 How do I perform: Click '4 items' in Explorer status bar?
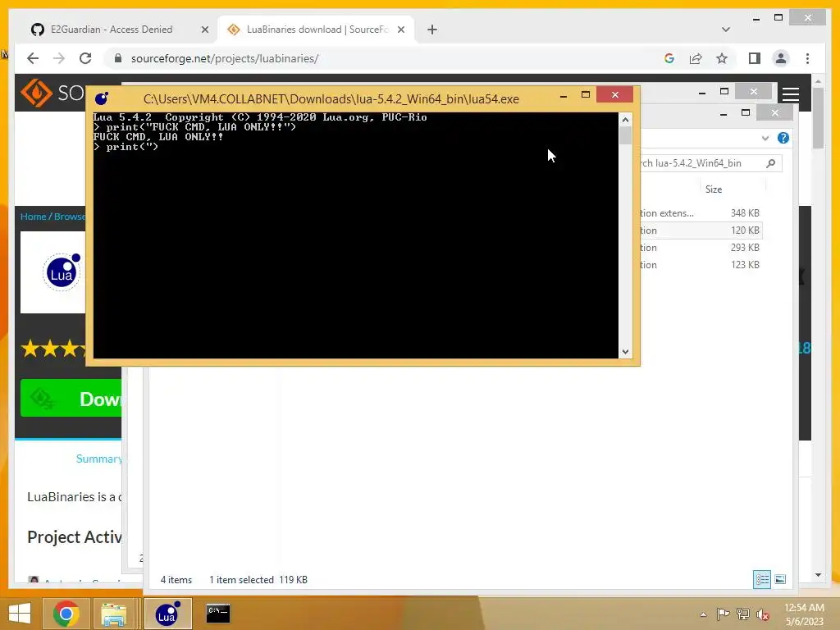coord(176,580)
